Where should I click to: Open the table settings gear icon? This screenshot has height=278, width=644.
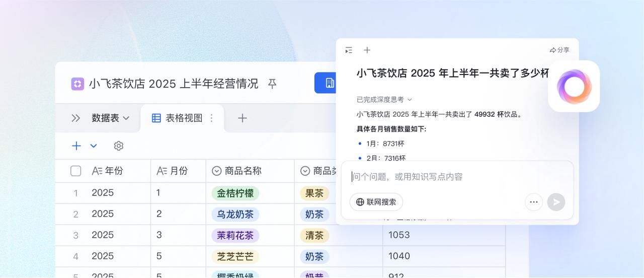point(119,146)
